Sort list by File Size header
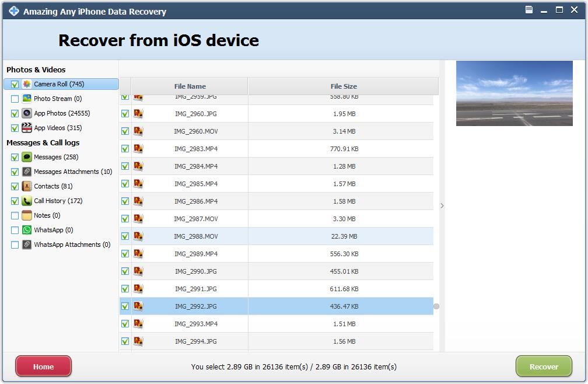The height and width of the screenshot is (384, 588). pos(343,86)
